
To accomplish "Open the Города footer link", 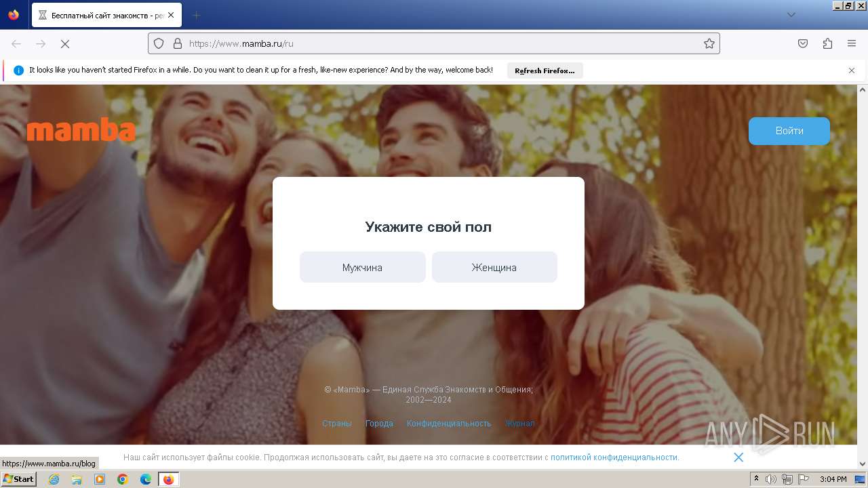I will pos(379,424).
